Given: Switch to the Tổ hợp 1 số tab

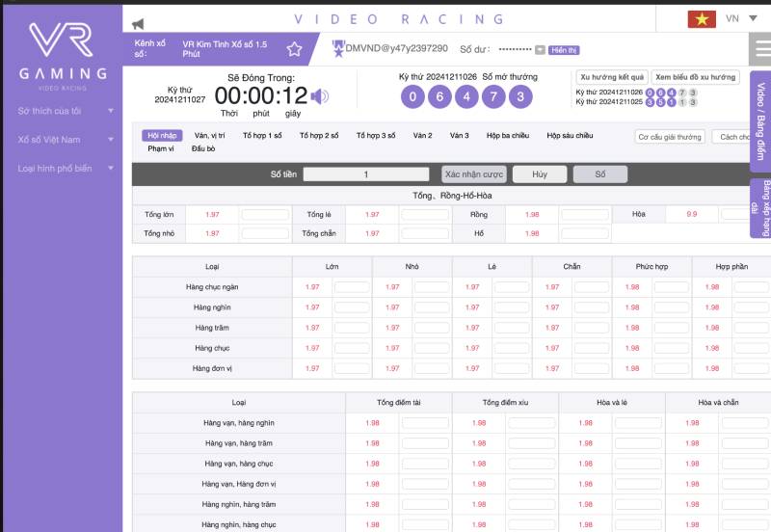Looking at the screenshot, I should tap(262, 136).
